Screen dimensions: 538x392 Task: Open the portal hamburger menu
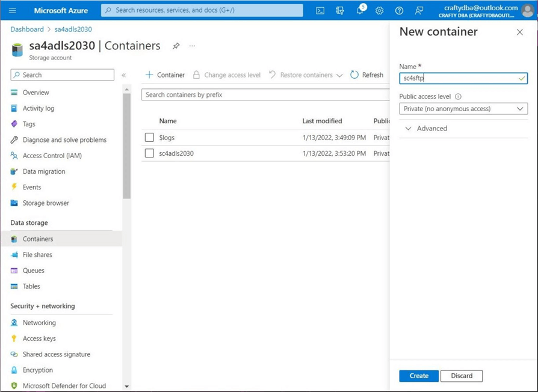pyautogui.click(x=12, y=10)
